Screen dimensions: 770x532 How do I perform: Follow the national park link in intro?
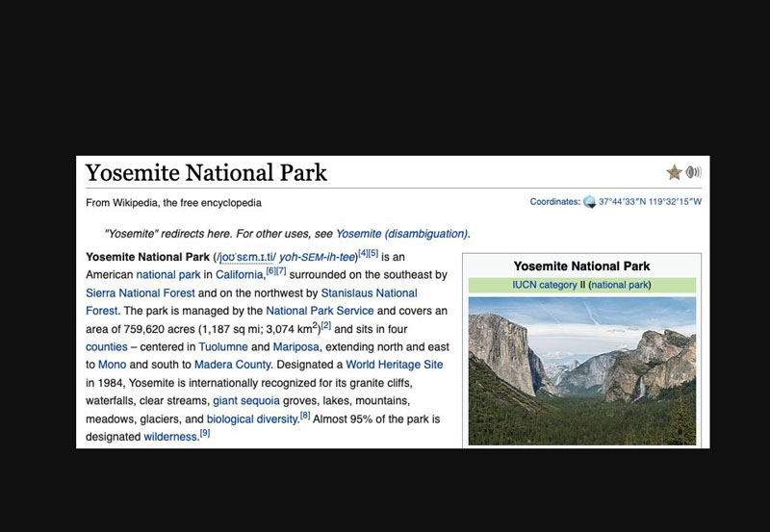[x=168, y=275]
